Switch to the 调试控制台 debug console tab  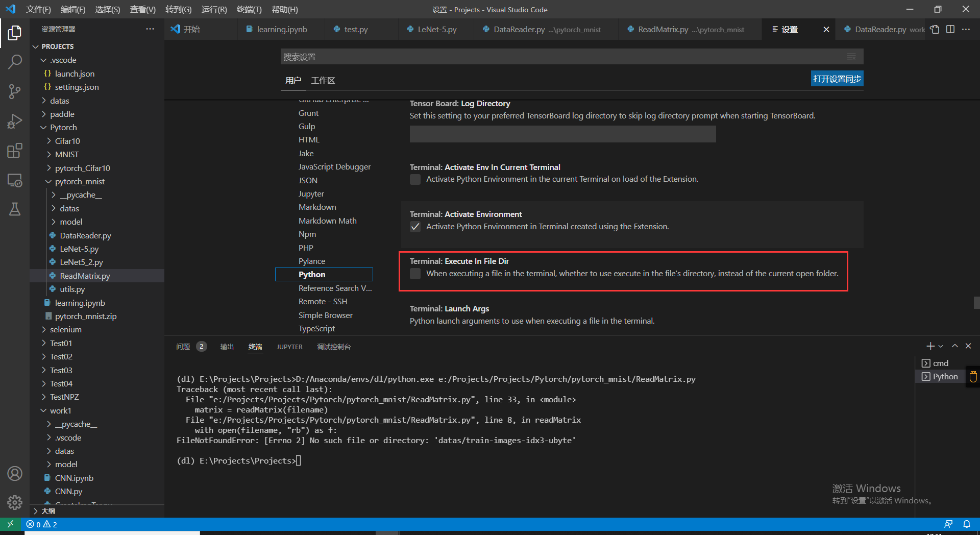(x=334, y=347)
